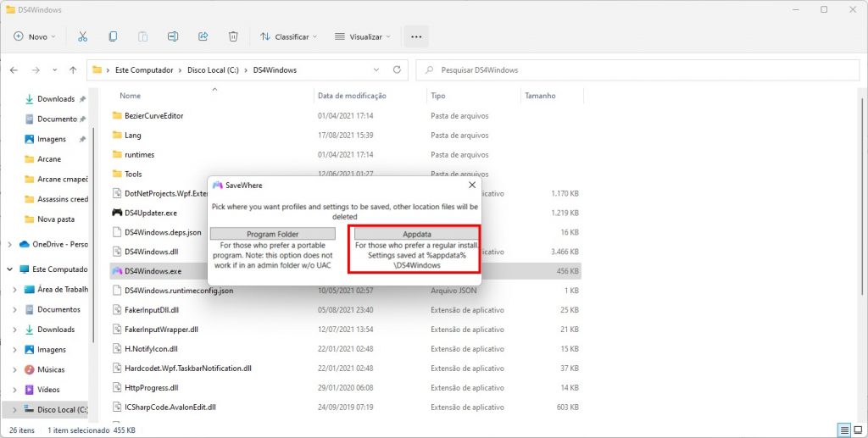Select the Arcane folder in sidebar
Image resolution: width=868 pixels, height=438 pixels.
pyautogui.click(x=48, y=158)
